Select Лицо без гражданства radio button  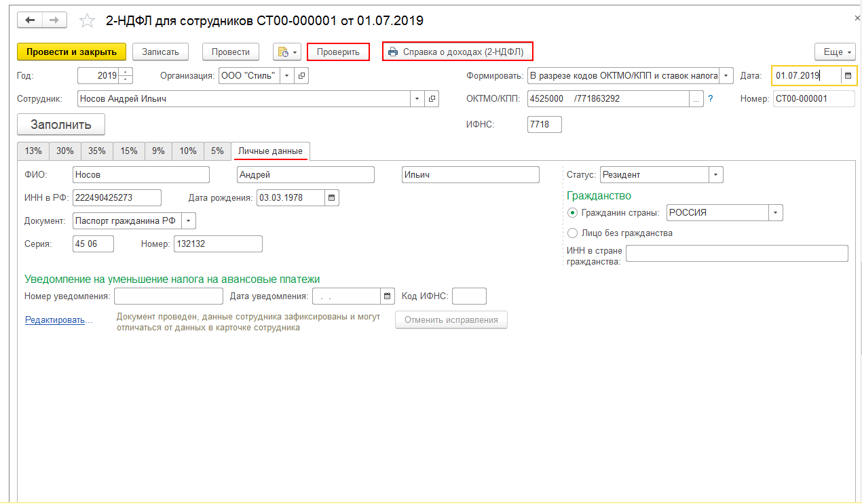(x=572, y=233)
